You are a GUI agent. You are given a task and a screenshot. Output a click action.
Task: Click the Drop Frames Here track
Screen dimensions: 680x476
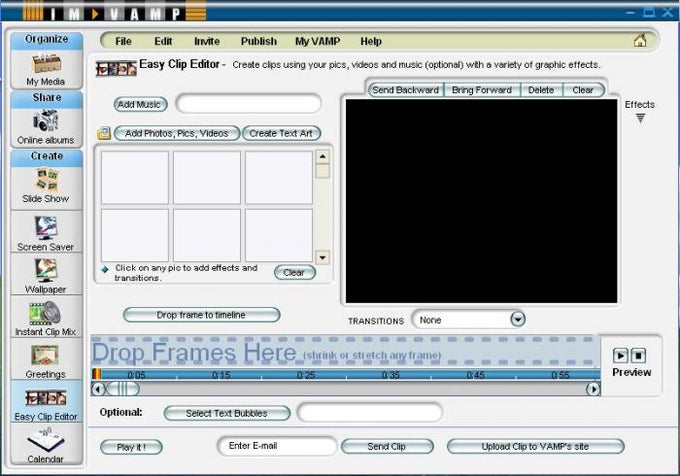[345, 352]
